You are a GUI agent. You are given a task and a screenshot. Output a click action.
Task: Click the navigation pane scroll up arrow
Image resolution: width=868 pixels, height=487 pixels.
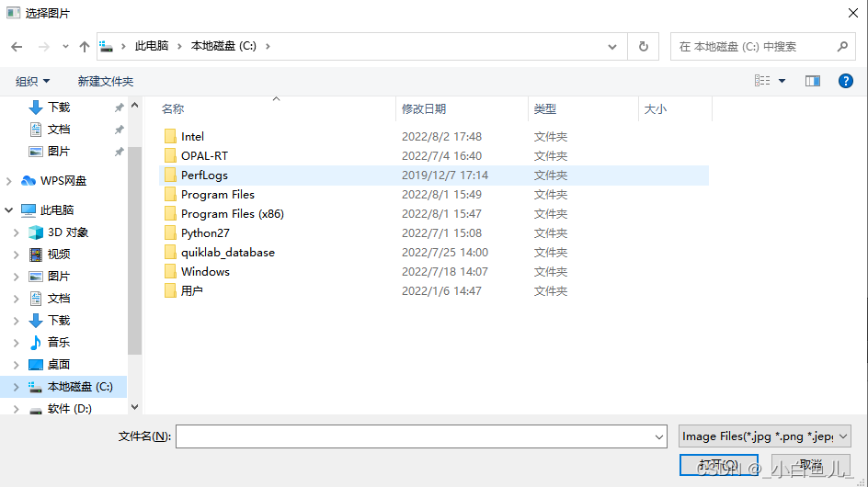click(134, 105)
